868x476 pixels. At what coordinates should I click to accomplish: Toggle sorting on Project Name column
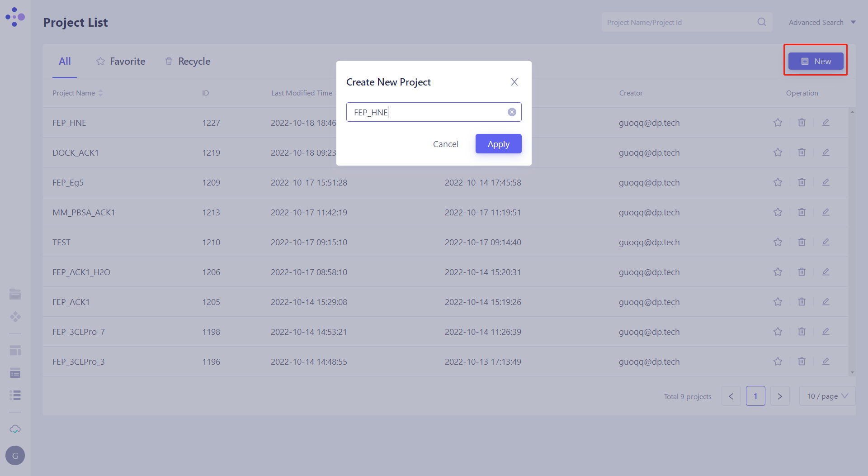coord(100,93)
